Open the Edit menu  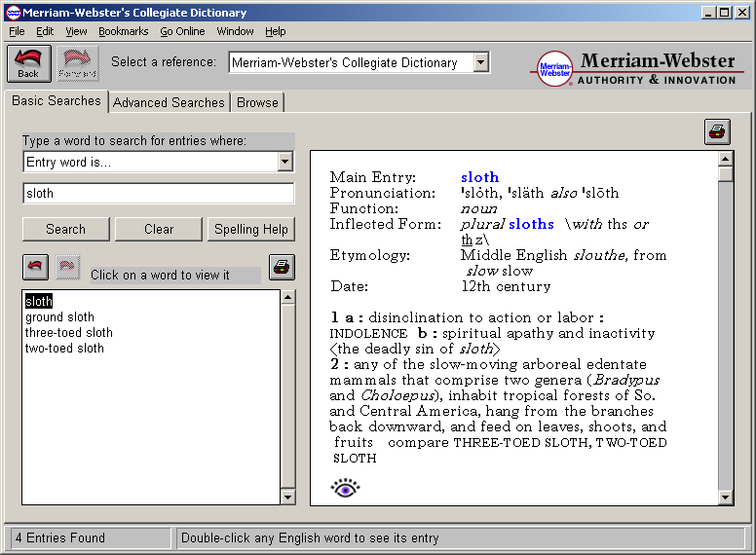[45, 31]
